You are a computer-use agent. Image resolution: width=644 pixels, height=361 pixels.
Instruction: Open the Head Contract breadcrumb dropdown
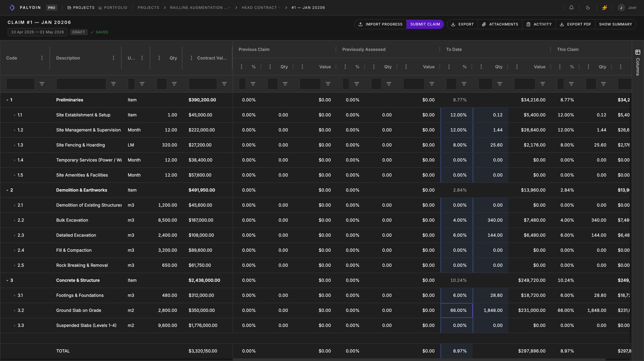(x=261, y=8)
